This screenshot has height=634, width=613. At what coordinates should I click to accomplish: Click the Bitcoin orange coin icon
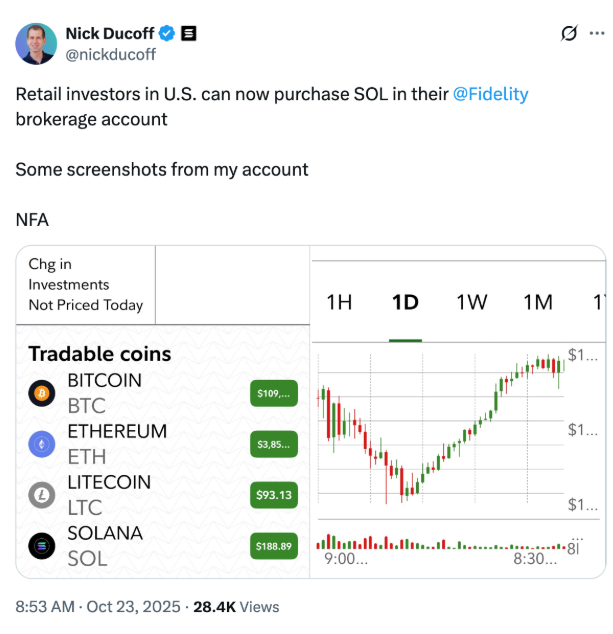pyautogui.click(x=42, y=394)
